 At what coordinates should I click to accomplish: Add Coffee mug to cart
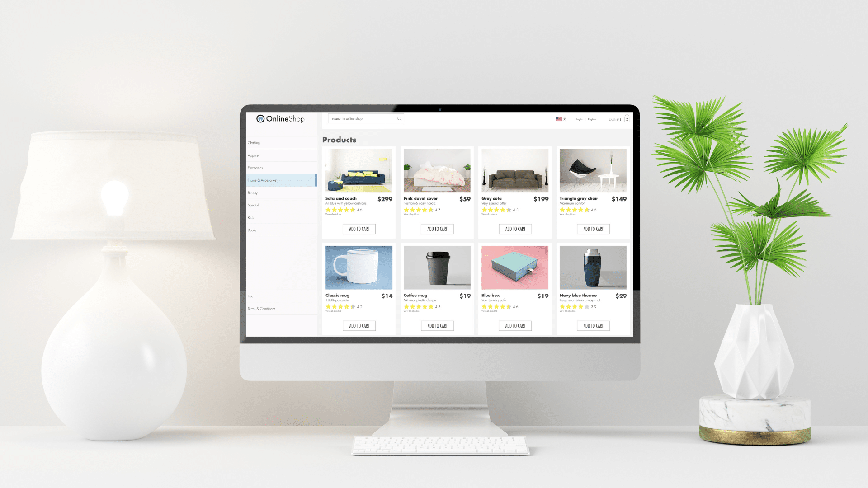click(x=438, y=326)
